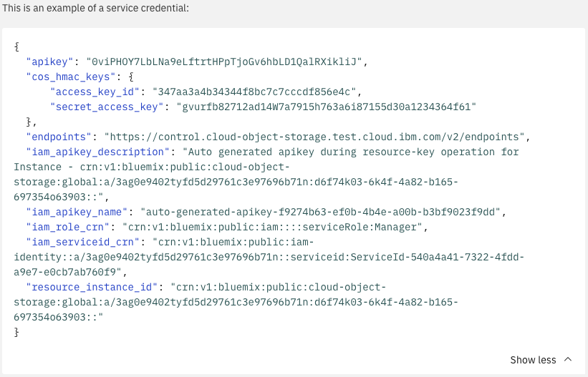588x377 pixels.
Task: Click the "This is an example" intro text
Action: [96, 7]
